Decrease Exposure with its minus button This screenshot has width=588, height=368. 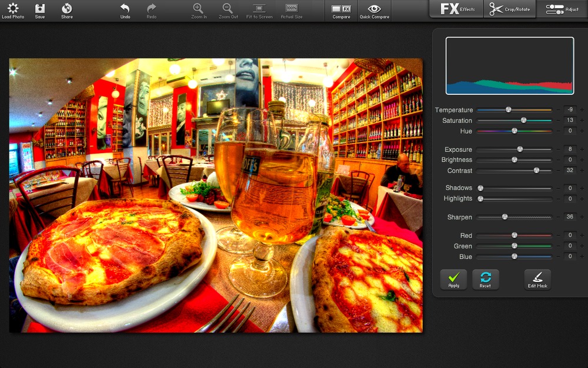559,150
